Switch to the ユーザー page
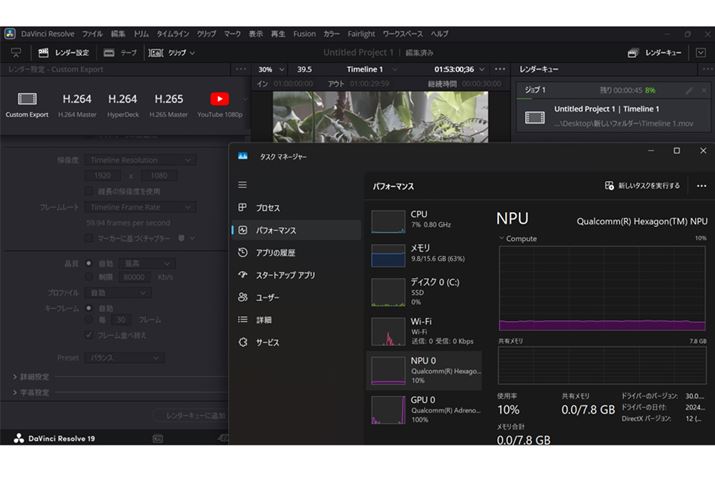 point(267,297)
